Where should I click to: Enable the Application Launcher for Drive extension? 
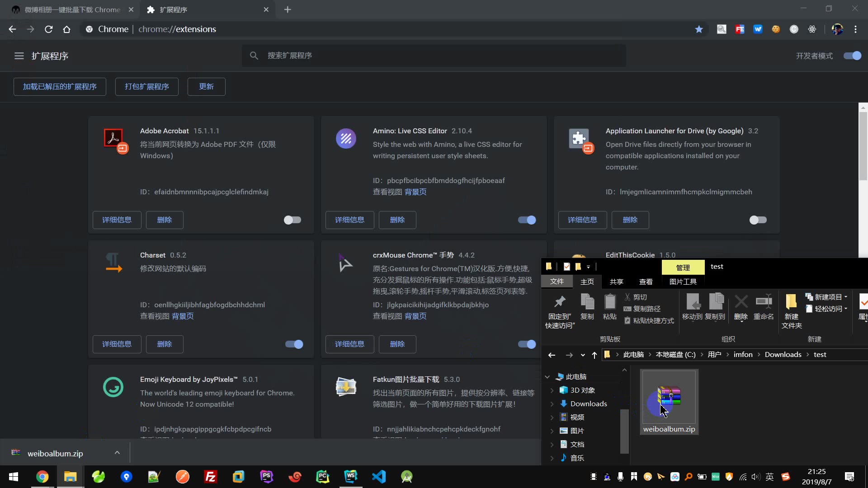pyautogui.click(x=758, y=220)
